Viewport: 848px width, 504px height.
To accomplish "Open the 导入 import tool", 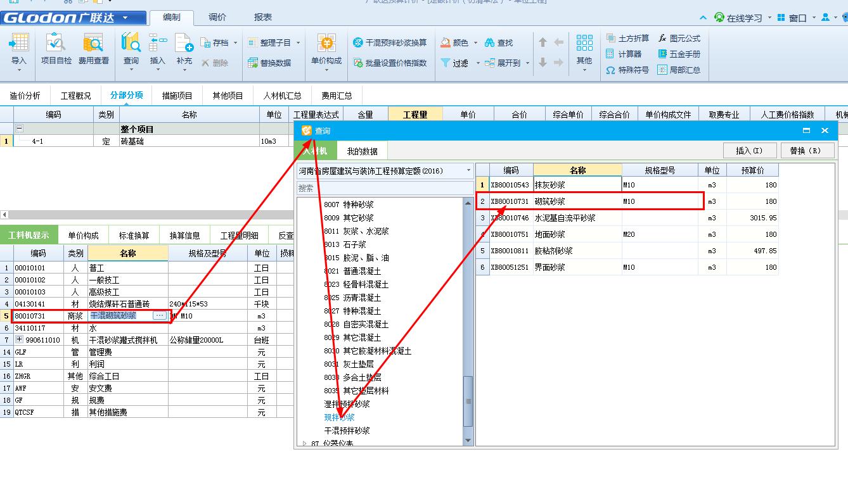I will (x=19, y=51).
